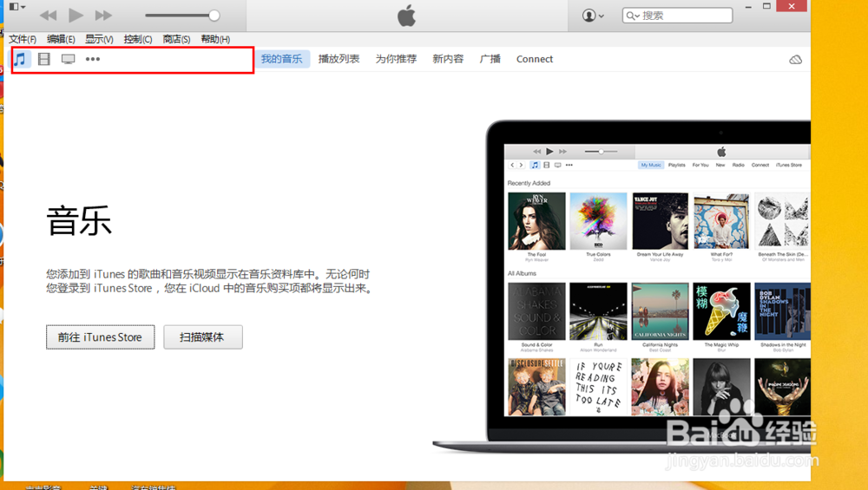Click the volume slider knob
The image size is (868, 490).
[x=214, y=16]
